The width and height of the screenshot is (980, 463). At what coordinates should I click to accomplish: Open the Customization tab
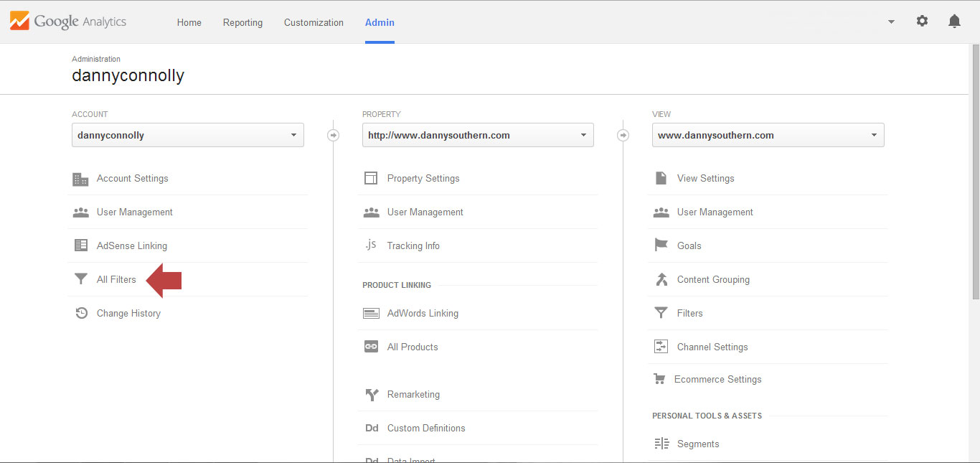[x=314, y=22]
